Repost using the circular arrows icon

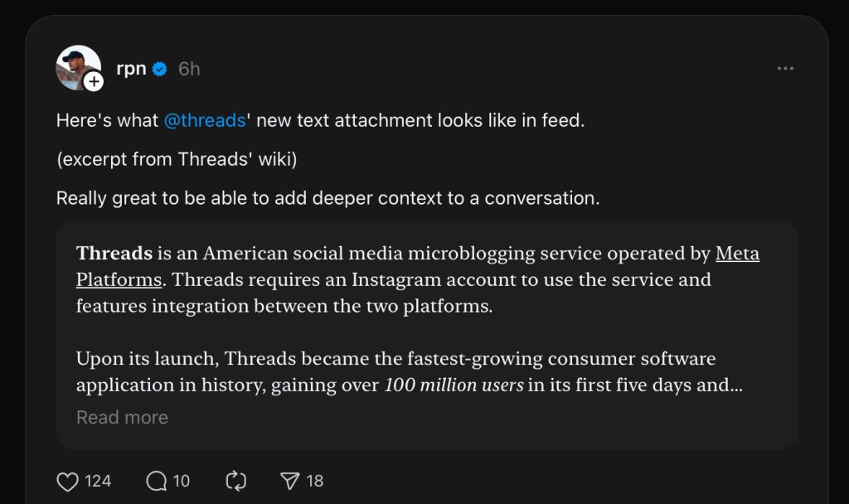pyautogui.click(x=236, y=481)
